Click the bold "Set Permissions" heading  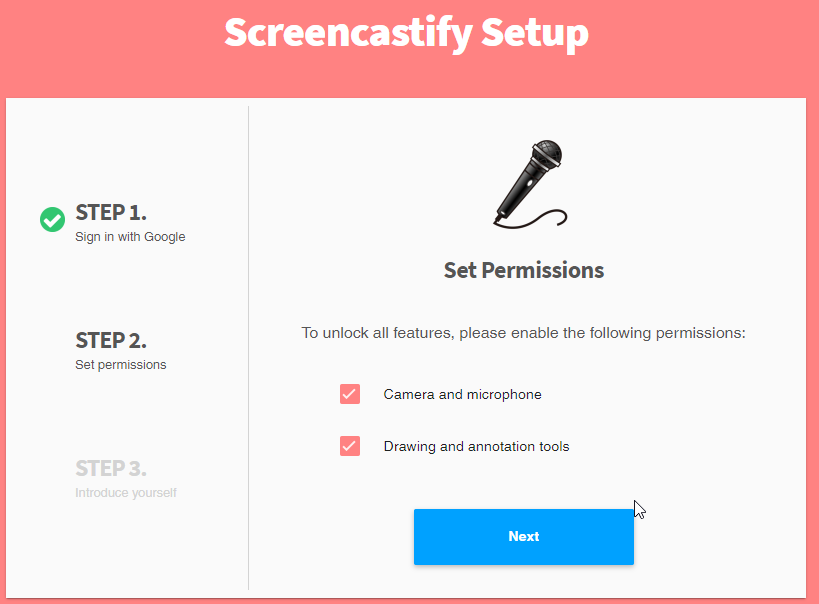pos(523,270)
